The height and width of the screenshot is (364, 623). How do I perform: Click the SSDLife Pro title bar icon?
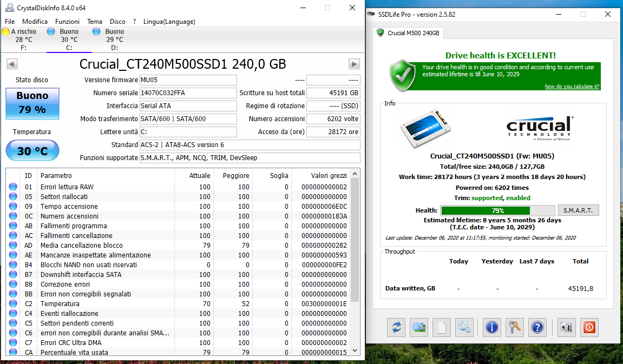point(371,14)
